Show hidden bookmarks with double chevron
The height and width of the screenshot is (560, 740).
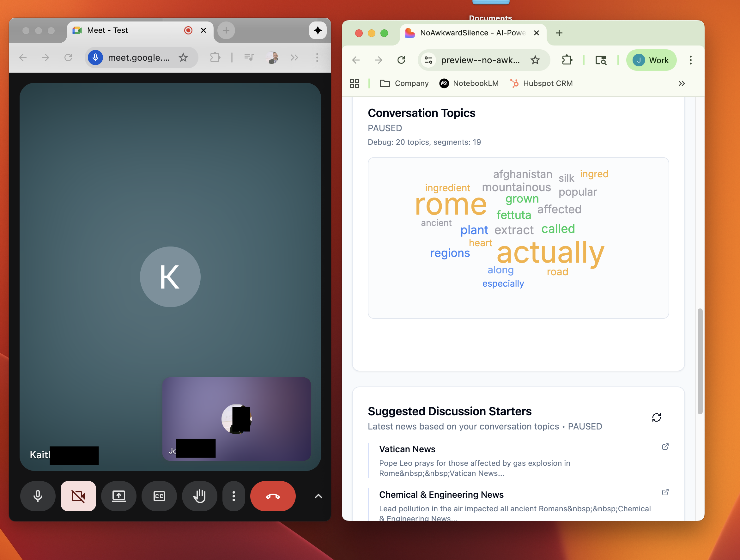(x=682, y=83)
